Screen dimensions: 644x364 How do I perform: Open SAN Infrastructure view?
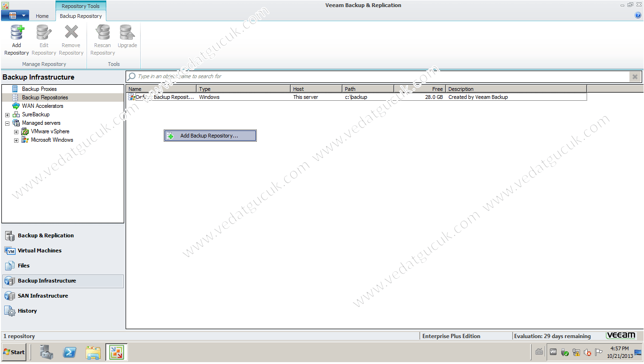(63, 296)
